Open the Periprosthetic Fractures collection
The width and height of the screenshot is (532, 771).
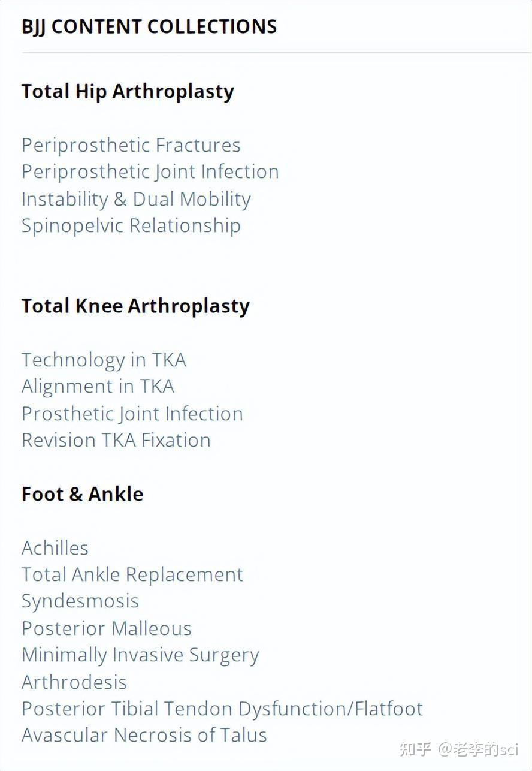pos(131,145)
